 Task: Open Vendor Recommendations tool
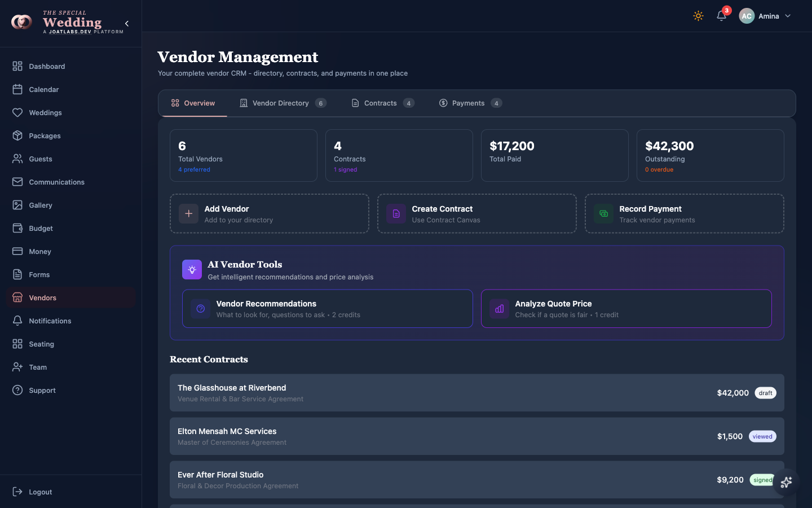point(328,309)
